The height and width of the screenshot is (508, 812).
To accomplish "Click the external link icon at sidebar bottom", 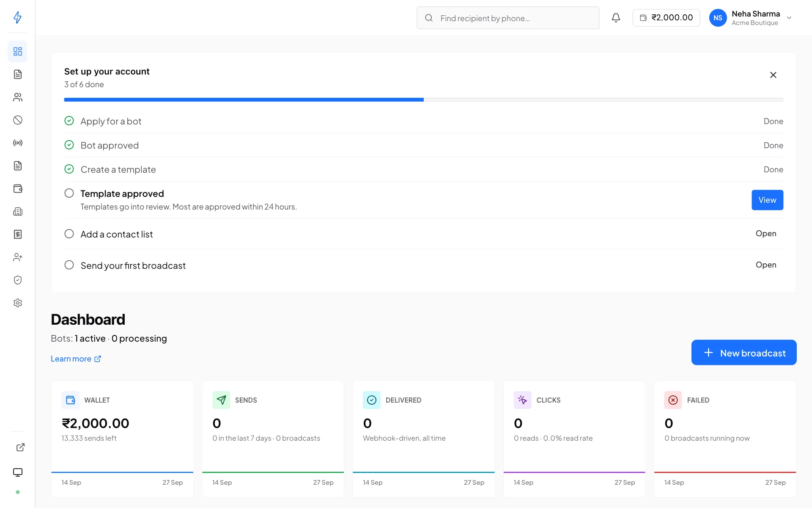I will 20,447.
